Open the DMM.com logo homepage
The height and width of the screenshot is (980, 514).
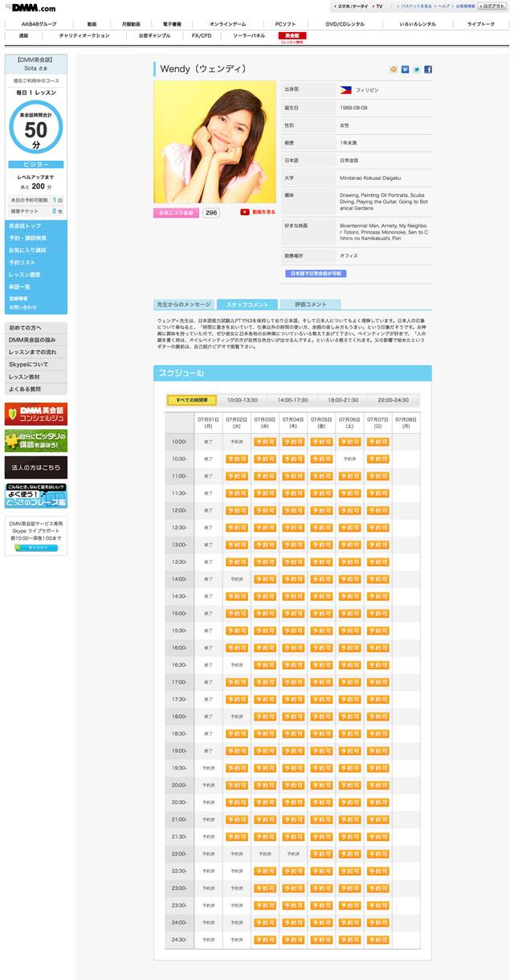(33, 7)
